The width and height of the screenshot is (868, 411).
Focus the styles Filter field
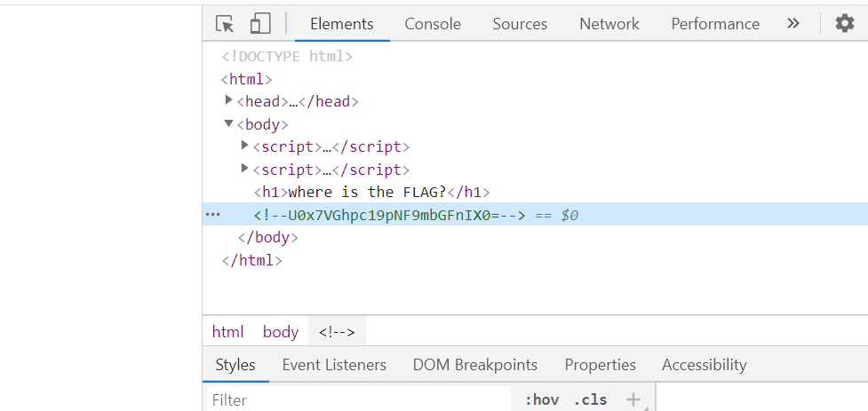359,399
